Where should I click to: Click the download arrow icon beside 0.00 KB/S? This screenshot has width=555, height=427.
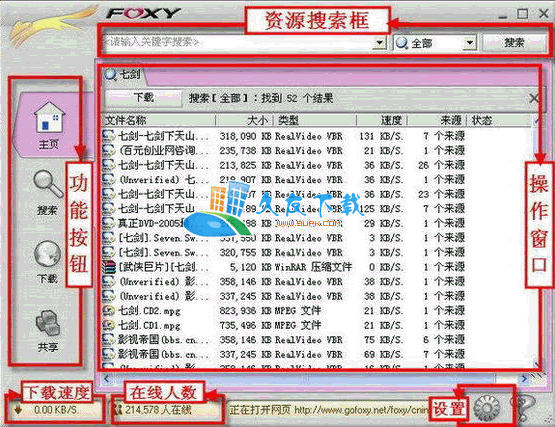18,410
